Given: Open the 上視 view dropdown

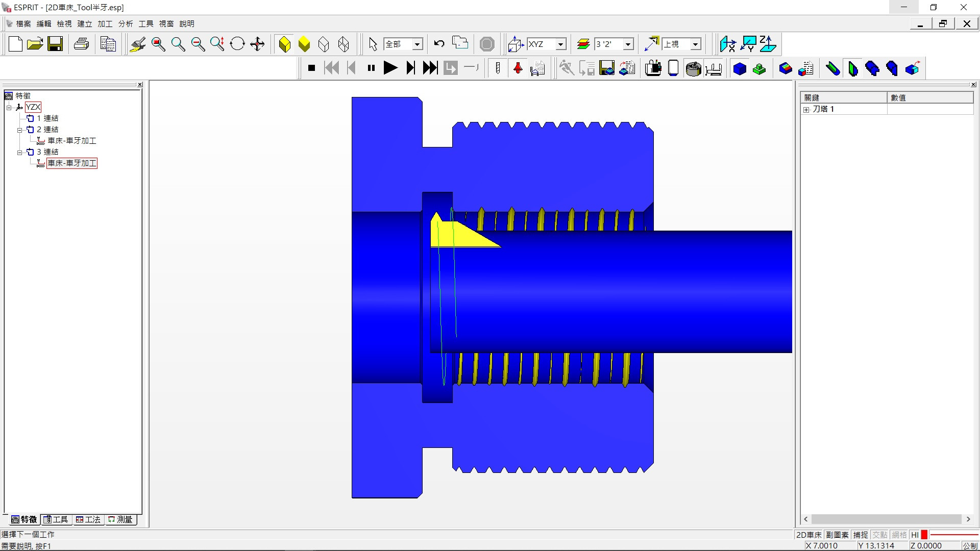Looking at the screenshot, I should (695, 44).
